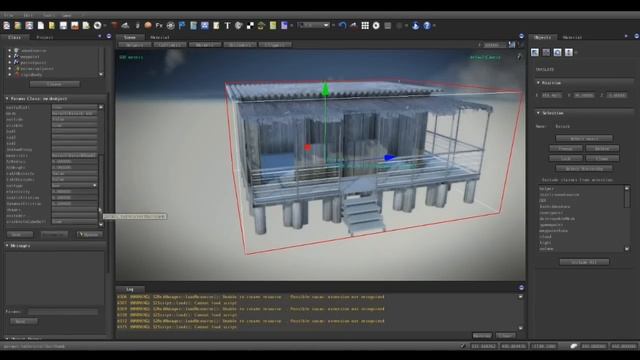Click the exclude list scrollbar down arrow
The image size is (640, 360).
[x=627, y=249]
